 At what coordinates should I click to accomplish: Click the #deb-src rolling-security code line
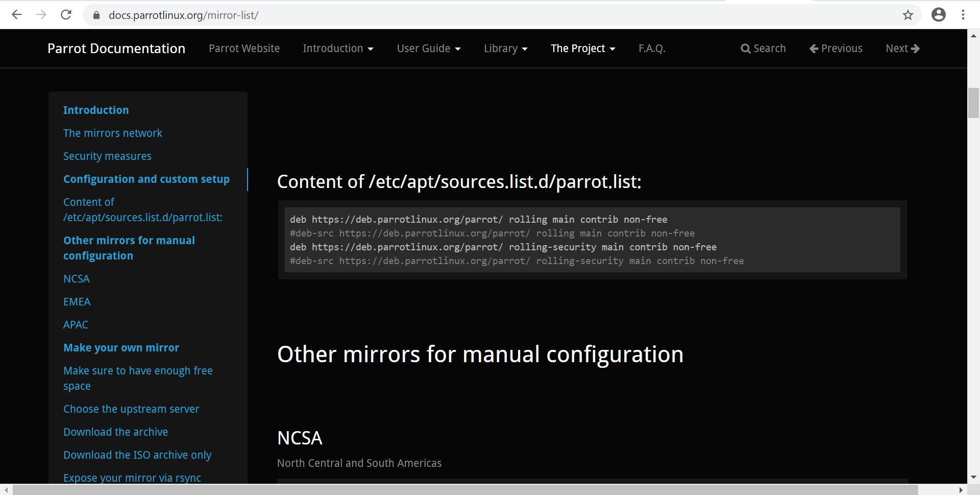tap(517, 261)
